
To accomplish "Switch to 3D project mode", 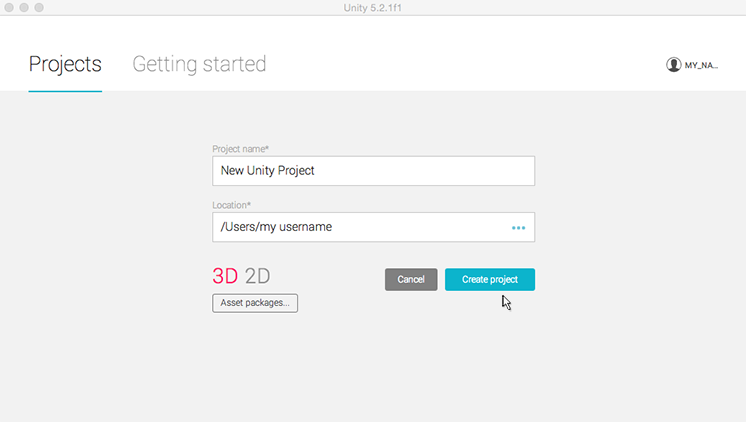I will 225,277.
